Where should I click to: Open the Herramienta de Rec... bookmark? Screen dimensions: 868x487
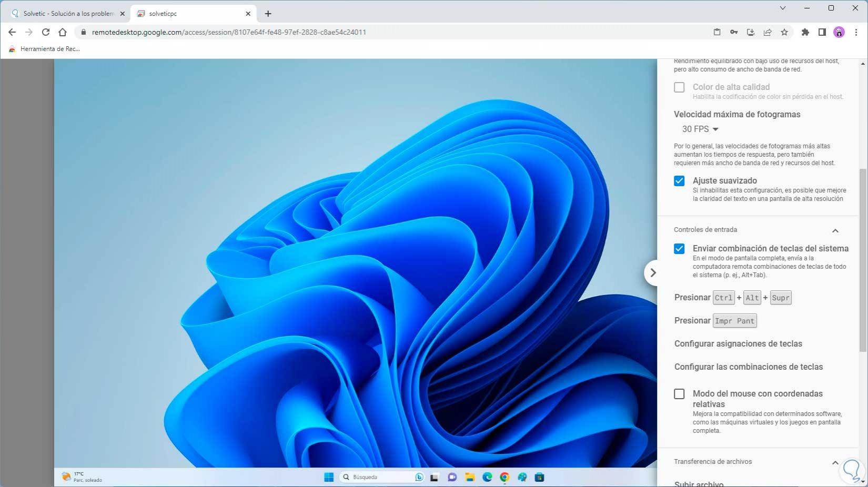(45, 49)
